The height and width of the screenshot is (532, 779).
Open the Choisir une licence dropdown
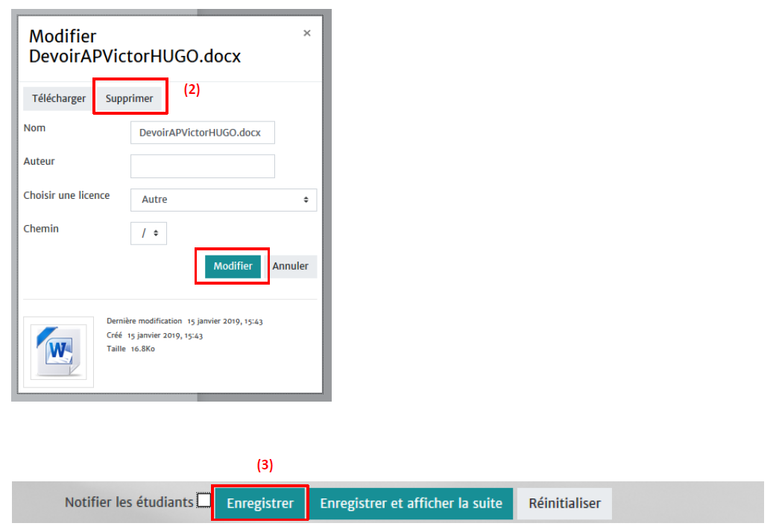pos(224,200)
